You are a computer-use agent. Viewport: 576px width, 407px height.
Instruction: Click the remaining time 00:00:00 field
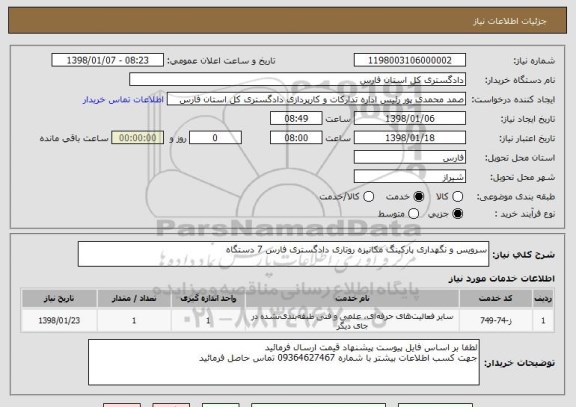(x=138, y=138)
